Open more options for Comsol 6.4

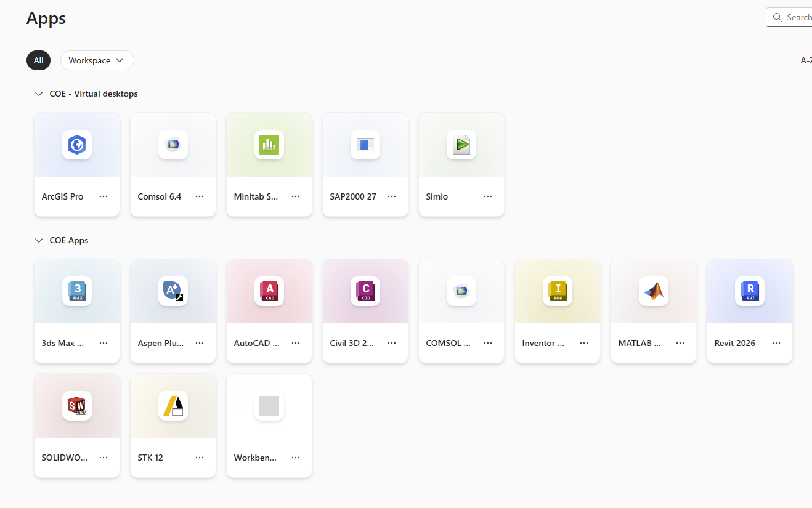click(x=200, y=196)
